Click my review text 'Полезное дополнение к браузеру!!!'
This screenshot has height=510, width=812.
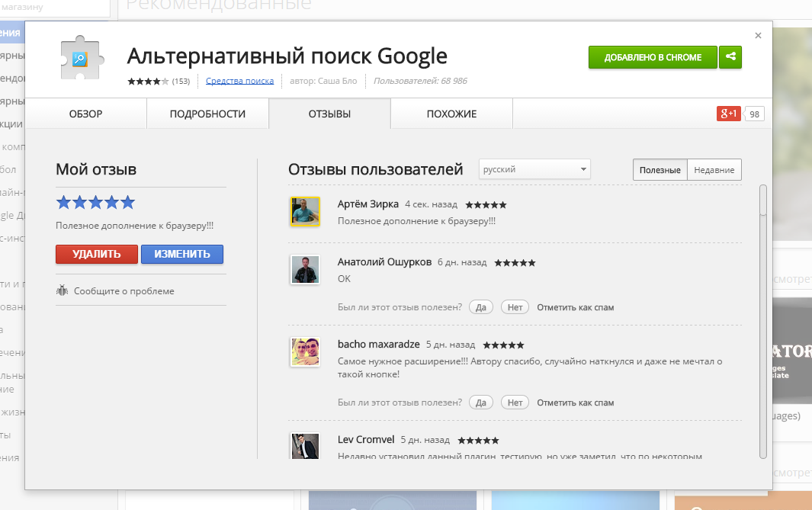(x=135, y=226)
